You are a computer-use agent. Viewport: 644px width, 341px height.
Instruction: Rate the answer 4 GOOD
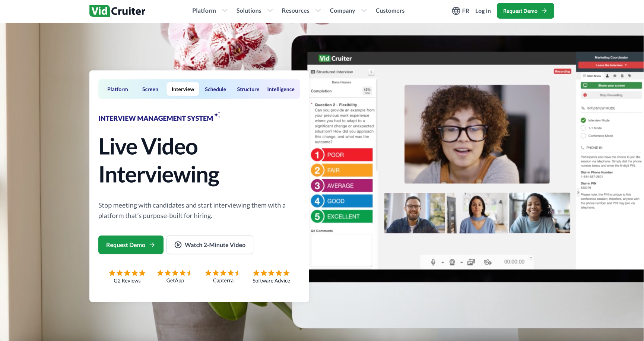(342, 201)
